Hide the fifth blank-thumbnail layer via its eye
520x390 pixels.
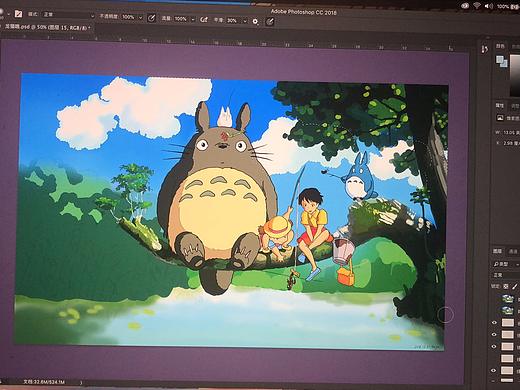pyautogui.click(x=494, y=371)
